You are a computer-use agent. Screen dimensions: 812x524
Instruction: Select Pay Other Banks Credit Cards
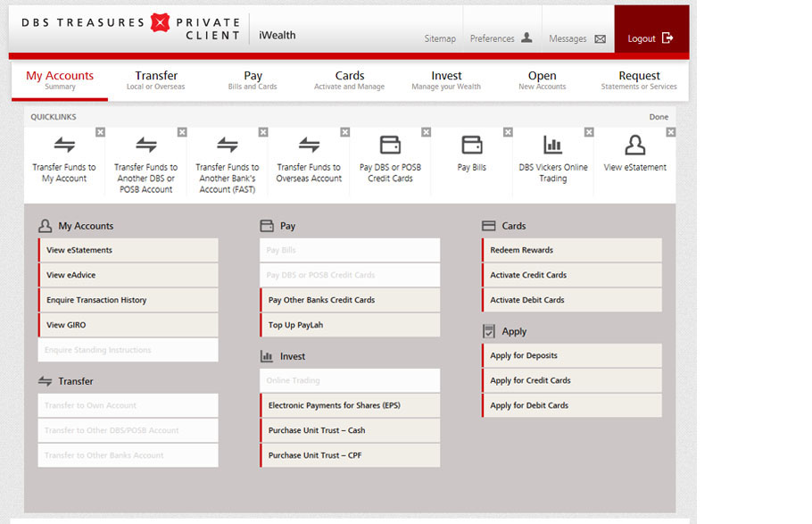[x=350, y=300]
